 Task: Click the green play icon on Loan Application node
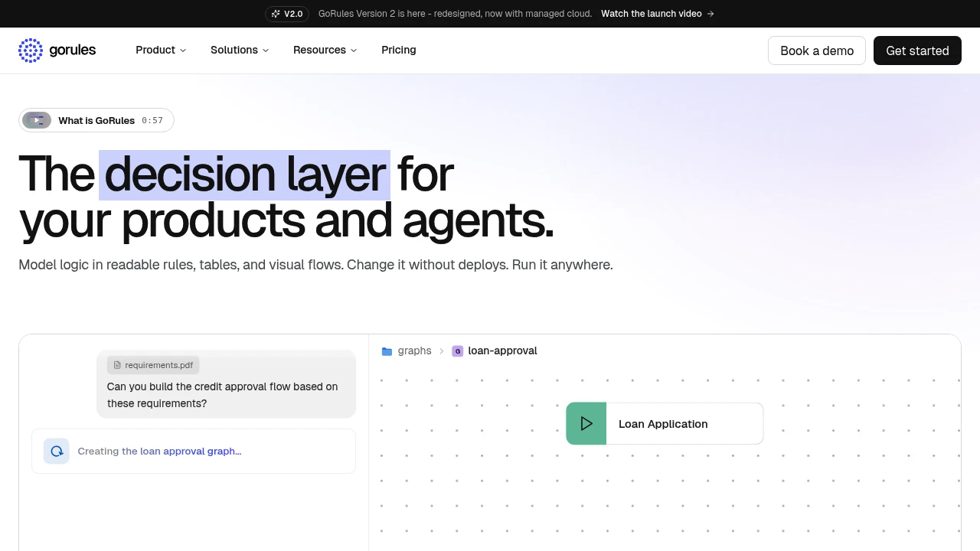tap(586, 423)
